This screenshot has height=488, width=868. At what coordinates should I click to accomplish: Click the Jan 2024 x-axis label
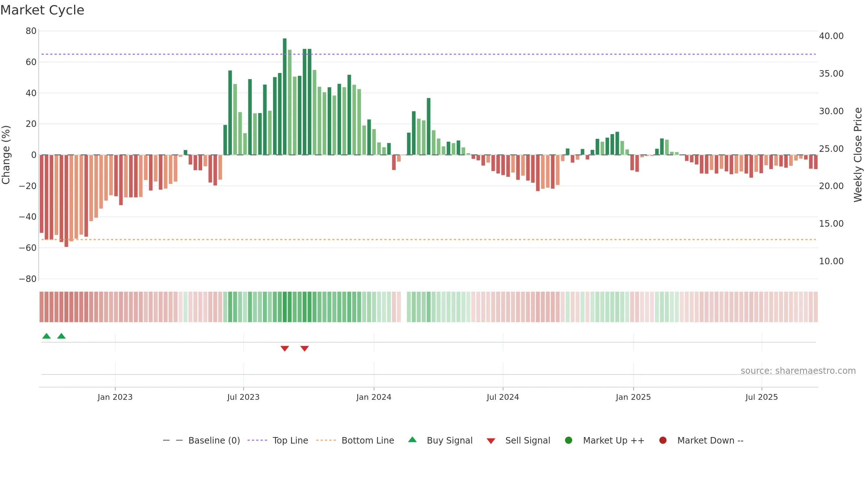click(374, 397)
